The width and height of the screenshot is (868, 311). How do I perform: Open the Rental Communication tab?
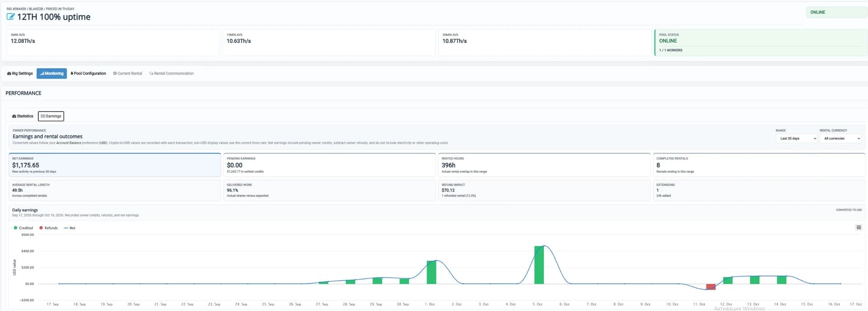point(171,73)
